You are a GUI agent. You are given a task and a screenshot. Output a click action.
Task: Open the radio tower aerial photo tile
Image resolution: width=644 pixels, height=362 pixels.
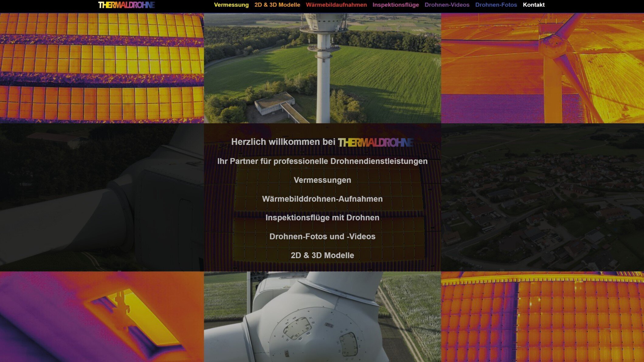[322, 68]
